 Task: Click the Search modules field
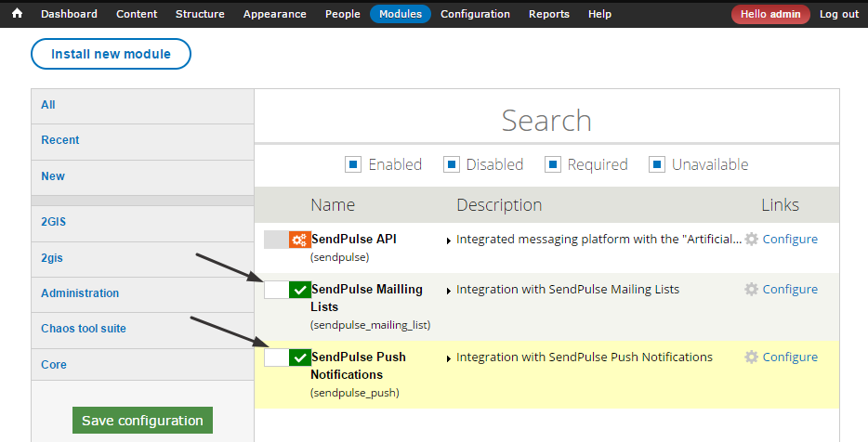coord(546,121)
